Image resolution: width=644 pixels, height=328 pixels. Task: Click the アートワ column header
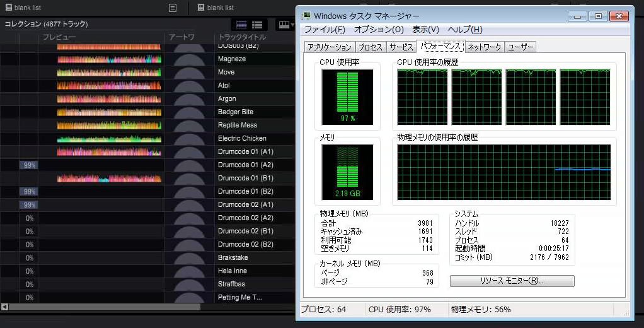coord(181,37)
